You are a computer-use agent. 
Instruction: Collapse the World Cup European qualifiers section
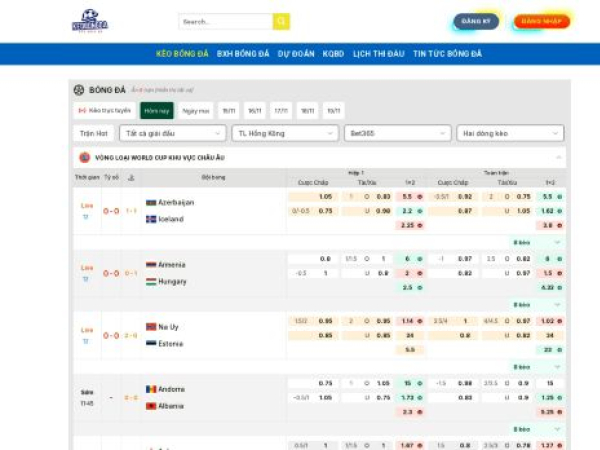click(x=558, y=157)
